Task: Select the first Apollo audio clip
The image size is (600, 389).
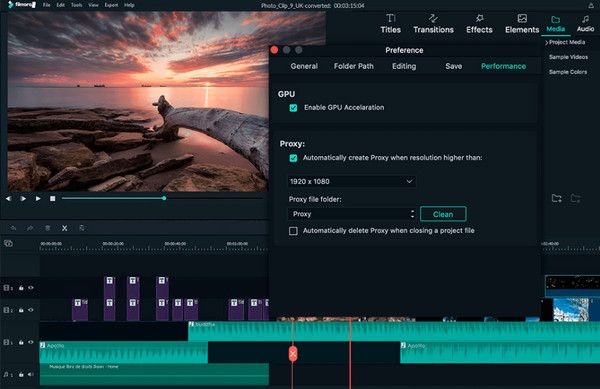Action: tap(124, 352)
